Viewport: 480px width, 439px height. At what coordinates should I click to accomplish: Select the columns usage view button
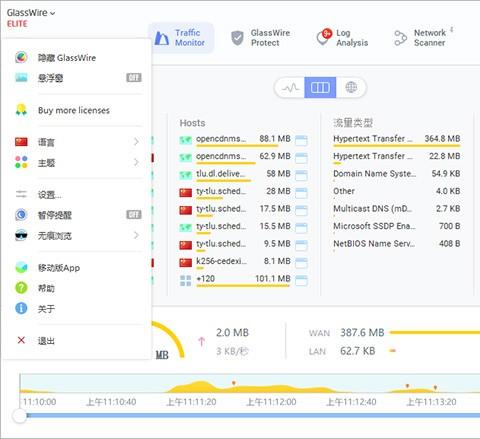pos(320,88)
